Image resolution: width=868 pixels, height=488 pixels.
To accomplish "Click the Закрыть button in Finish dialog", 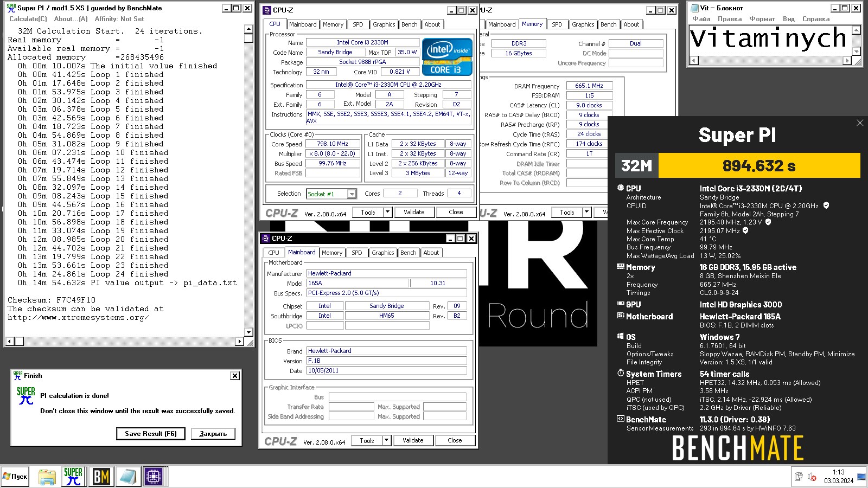I will point(213,434).
